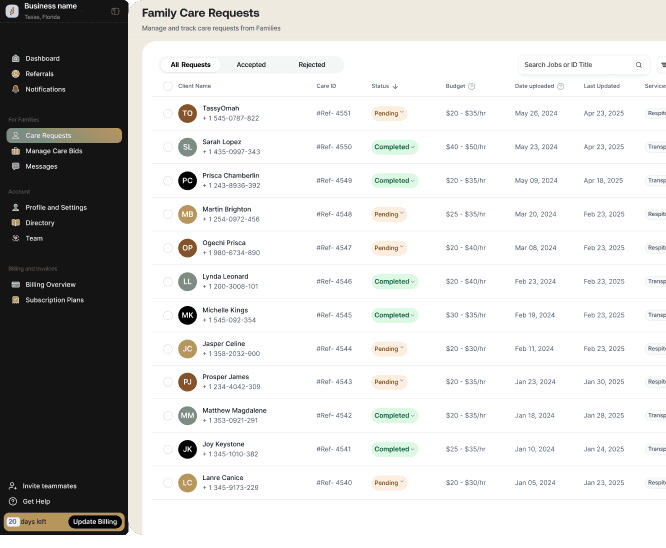This screenshot has height=548, width=666.
Task: Click budget $40 - $50/hr
Action: (466, 147)
